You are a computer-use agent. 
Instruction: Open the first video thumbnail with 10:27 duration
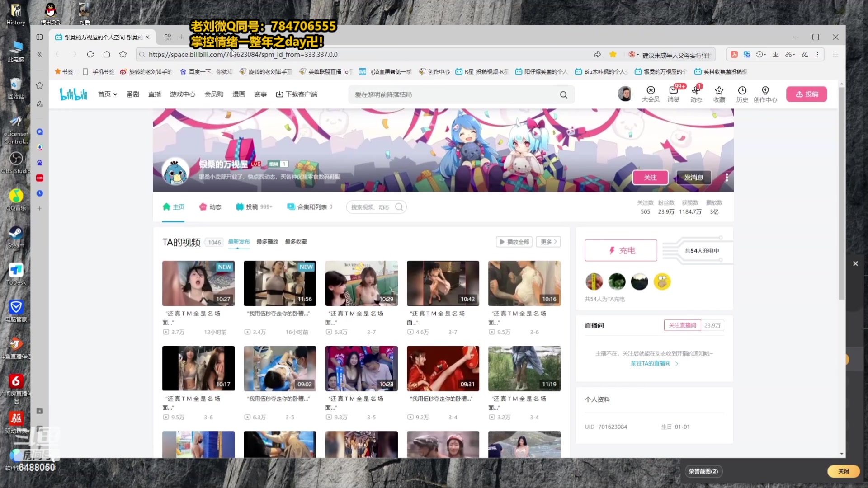198,283
